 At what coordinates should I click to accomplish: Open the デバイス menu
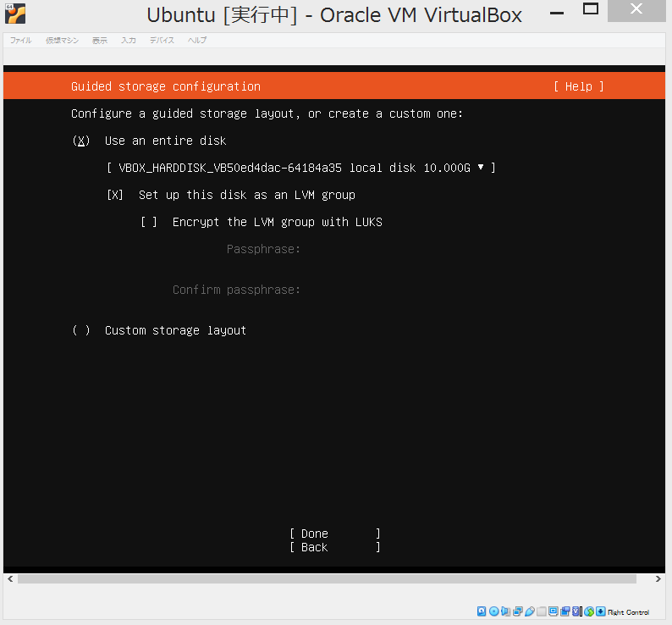[x=162, y=41]
